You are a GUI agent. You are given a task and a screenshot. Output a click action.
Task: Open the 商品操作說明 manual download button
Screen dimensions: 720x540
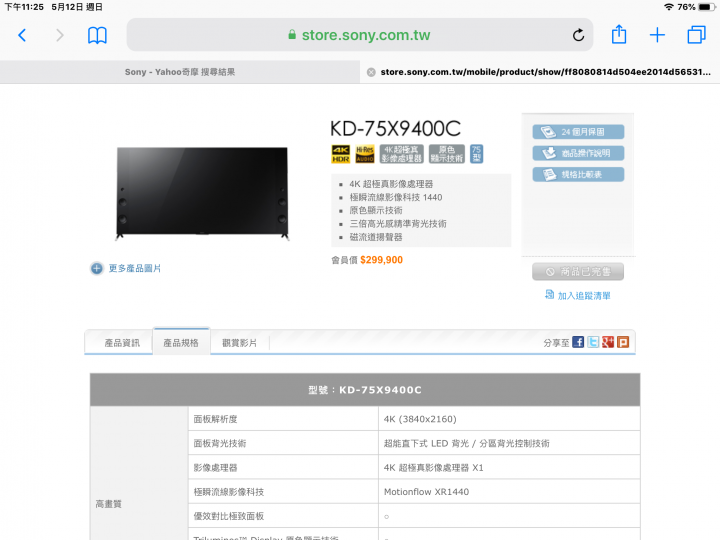[578, 153]
